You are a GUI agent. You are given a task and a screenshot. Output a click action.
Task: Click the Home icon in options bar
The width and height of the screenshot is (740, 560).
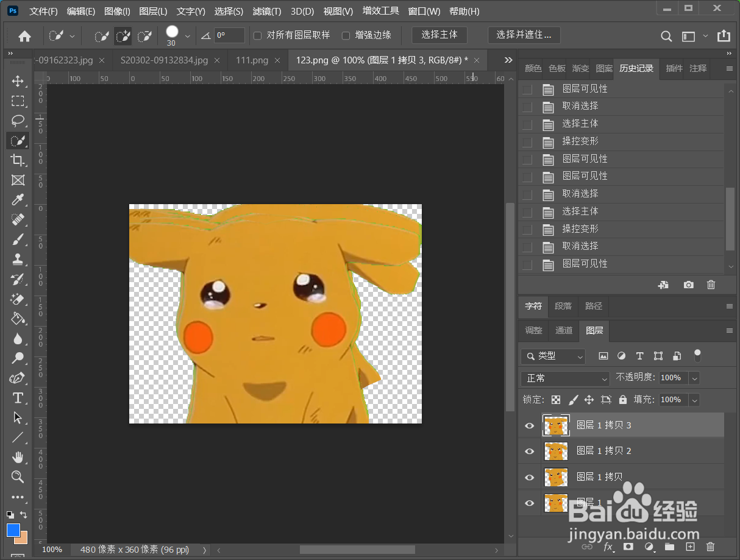click(25, 36)
